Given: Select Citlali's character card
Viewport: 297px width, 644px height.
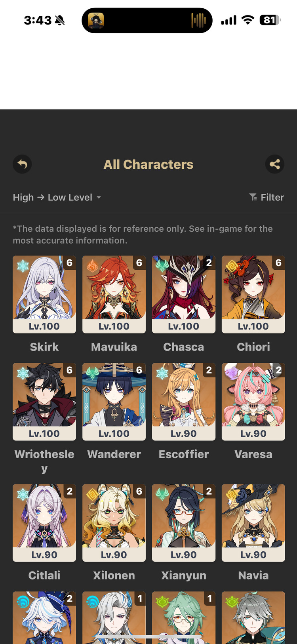Looking at the screenshot, I should pos(44,523).
